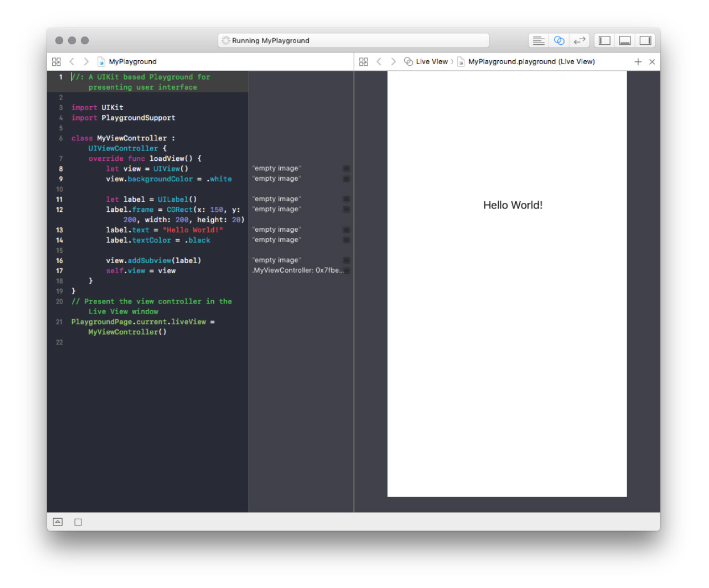Viewport: 709px width, 588px height.
Task: Go back in source editor jump bar
Action: tap(72, 62)
